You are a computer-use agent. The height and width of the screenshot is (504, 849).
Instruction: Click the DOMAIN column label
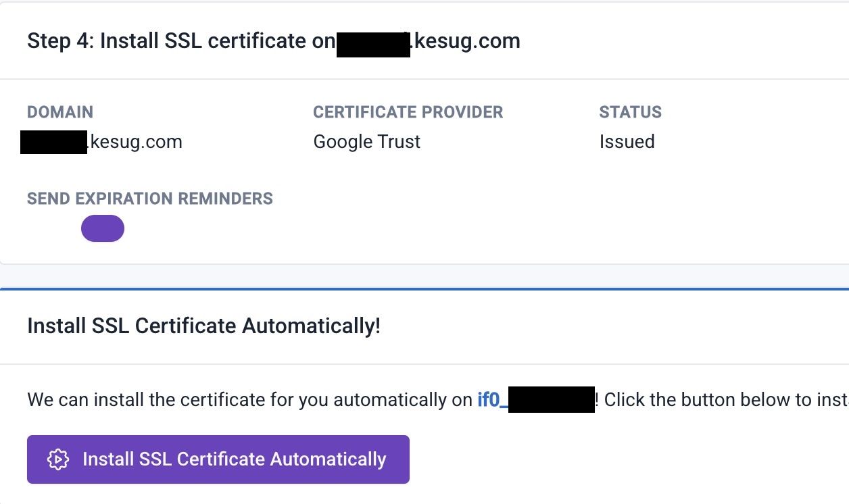[60, 112]
